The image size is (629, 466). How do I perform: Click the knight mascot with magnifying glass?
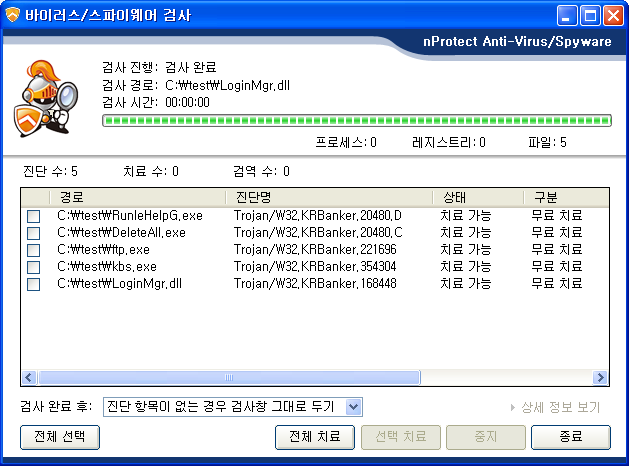point(46,98)
